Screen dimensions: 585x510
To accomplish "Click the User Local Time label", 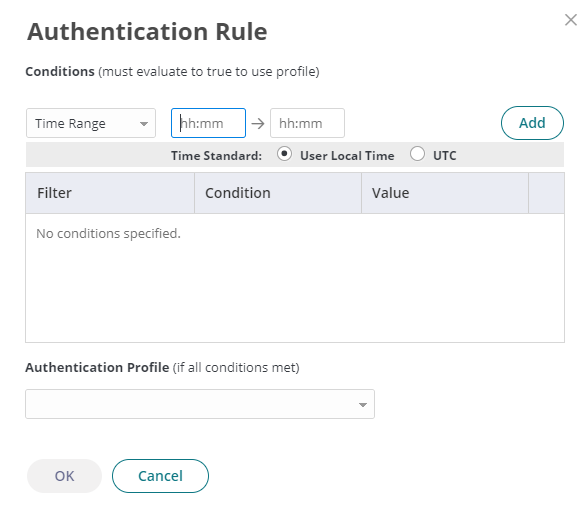I will click(347, 156).
